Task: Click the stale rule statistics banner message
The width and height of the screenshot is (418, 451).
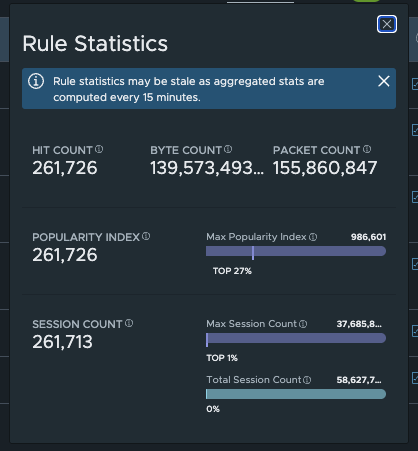Action: pyautogui.click(x=189, y=89)
